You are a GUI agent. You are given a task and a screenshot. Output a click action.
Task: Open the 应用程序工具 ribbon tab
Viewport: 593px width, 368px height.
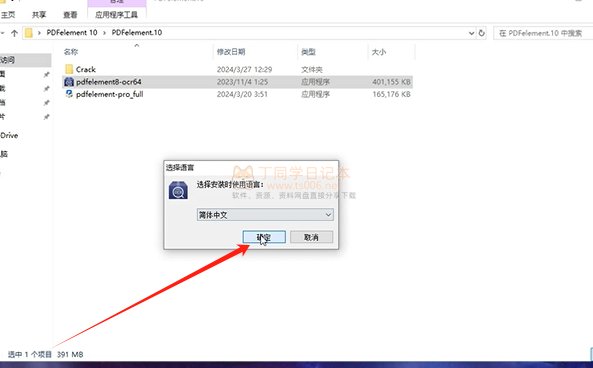(x=116, y=15)
